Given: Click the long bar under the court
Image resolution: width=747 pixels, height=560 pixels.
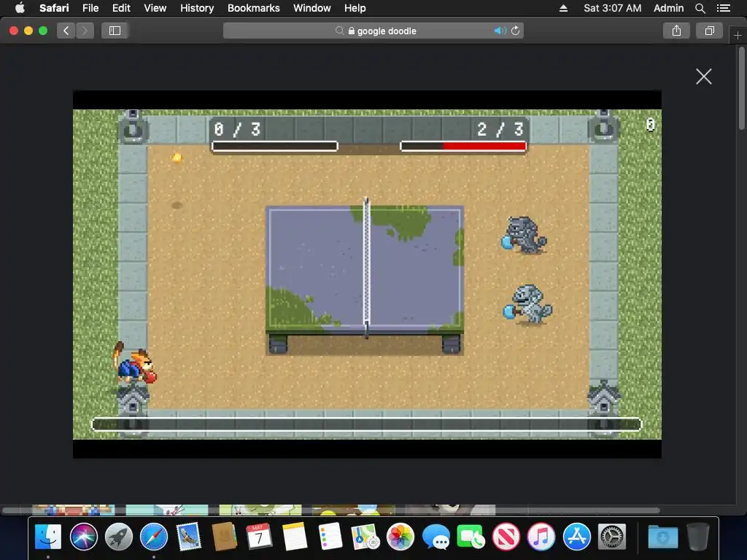Looking at the screenshot, I should coord(366,424).
